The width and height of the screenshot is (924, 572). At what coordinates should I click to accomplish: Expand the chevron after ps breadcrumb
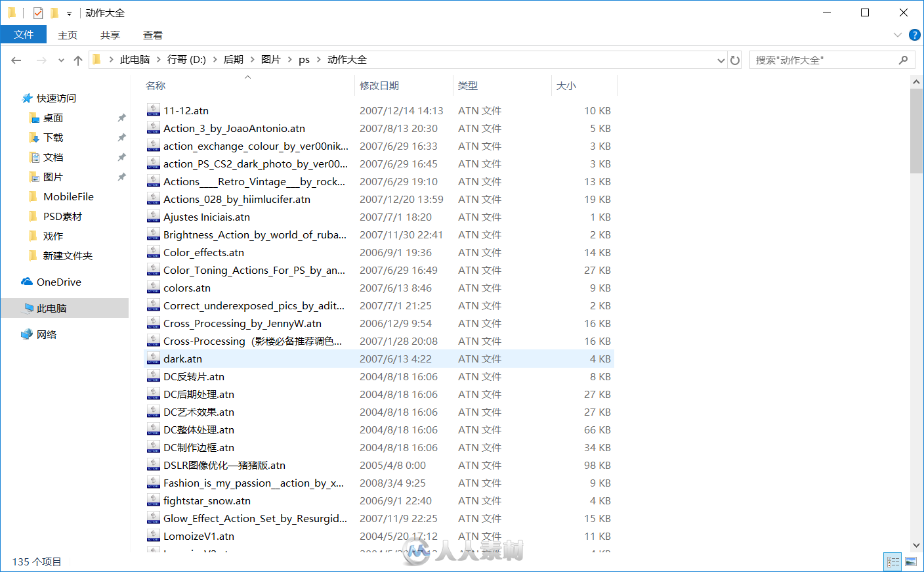pyautogui.click(x=319, y=60)
